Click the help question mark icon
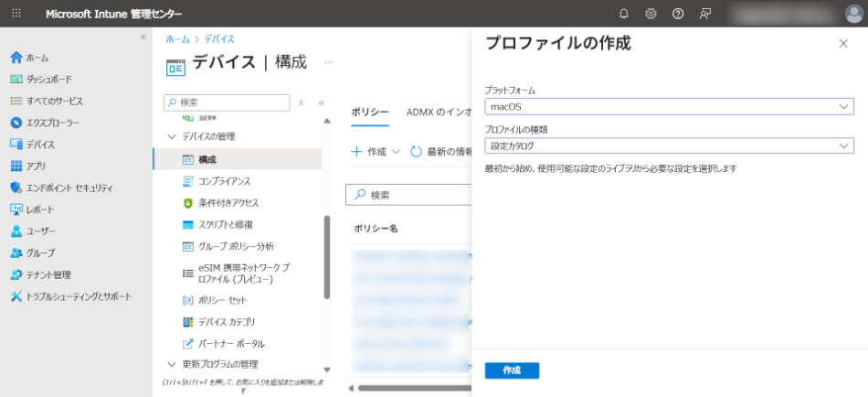This screenshot has height=397, width=868. (678, 14)
